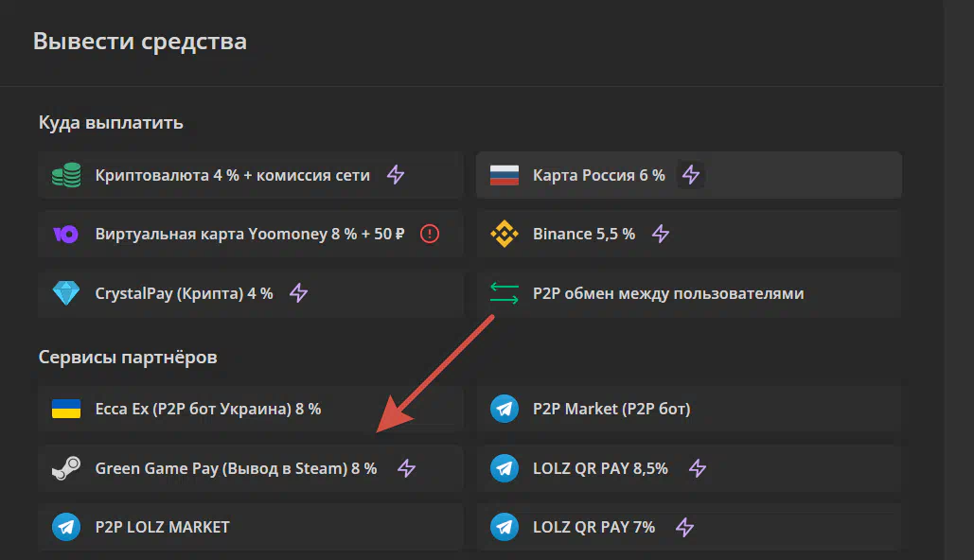
Task: Click the Telegram icon next to P2P Market
Action: click(504, 409)
